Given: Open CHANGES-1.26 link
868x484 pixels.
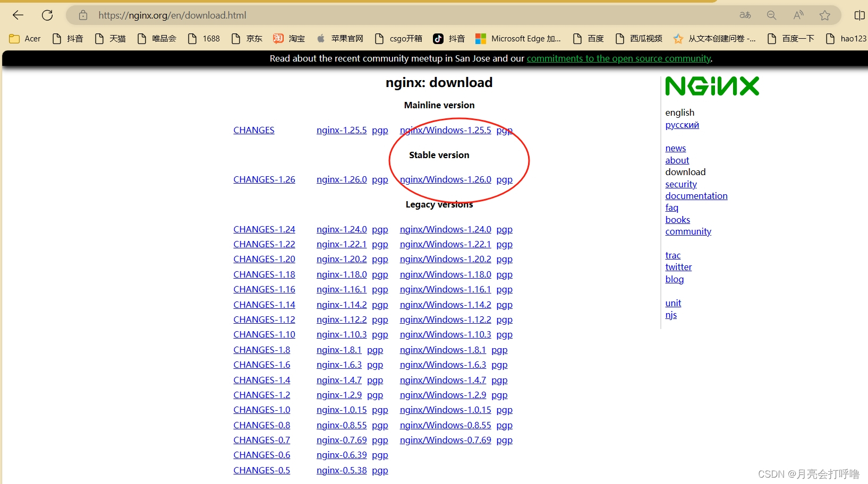Looking at the screenshot, I should [x=264, y=179].
